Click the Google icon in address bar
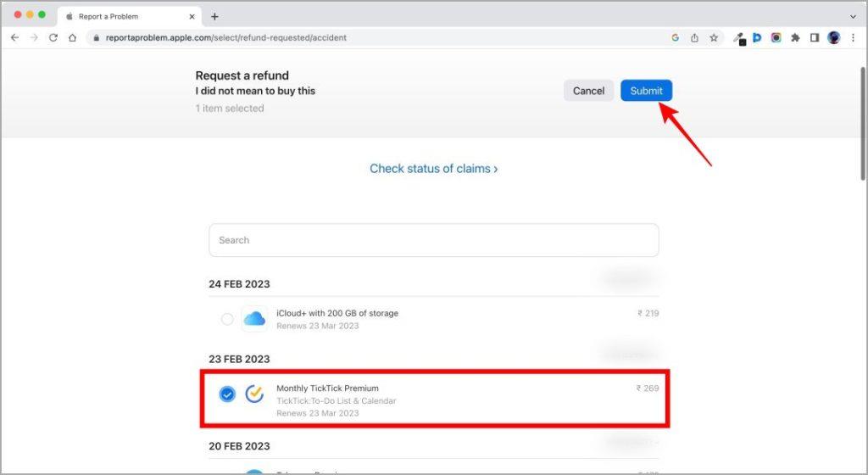 click(x=675, y=37)
